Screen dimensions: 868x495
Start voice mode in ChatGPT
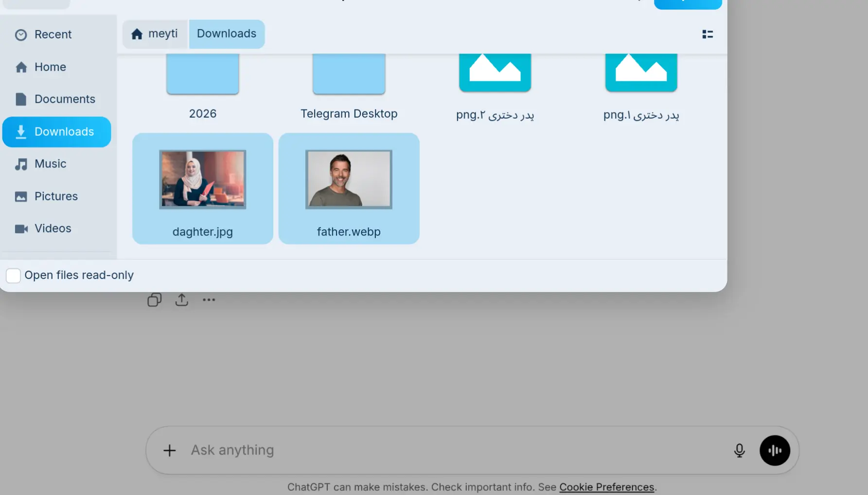[774, 450]
